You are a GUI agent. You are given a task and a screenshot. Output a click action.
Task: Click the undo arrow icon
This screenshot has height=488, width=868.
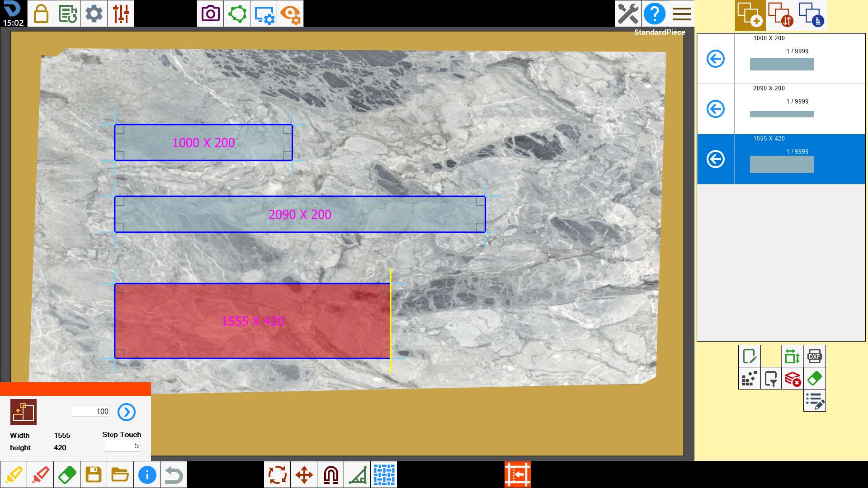click(x=174, y=475)
